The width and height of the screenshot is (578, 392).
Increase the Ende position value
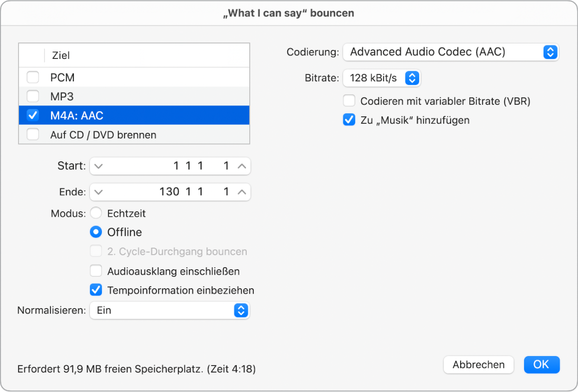point(240,192)
